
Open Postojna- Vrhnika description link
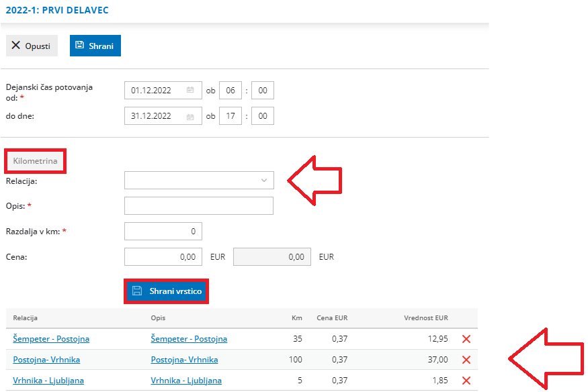tap(185, 360)
